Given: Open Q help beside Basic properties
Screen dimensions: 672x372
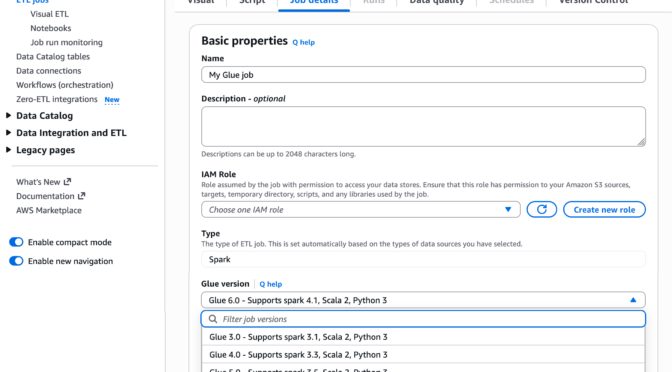Looking at the screenshot, I should point(303,42).
